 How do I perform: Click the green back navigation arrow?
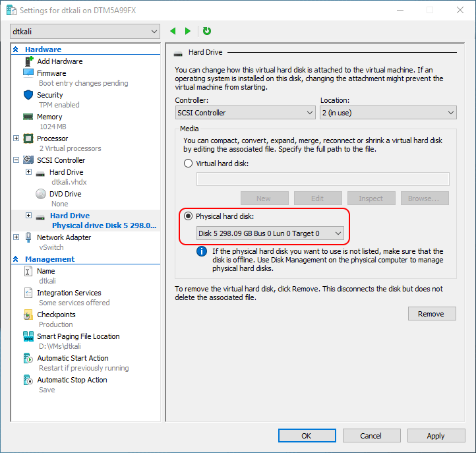tap(173, 31)
